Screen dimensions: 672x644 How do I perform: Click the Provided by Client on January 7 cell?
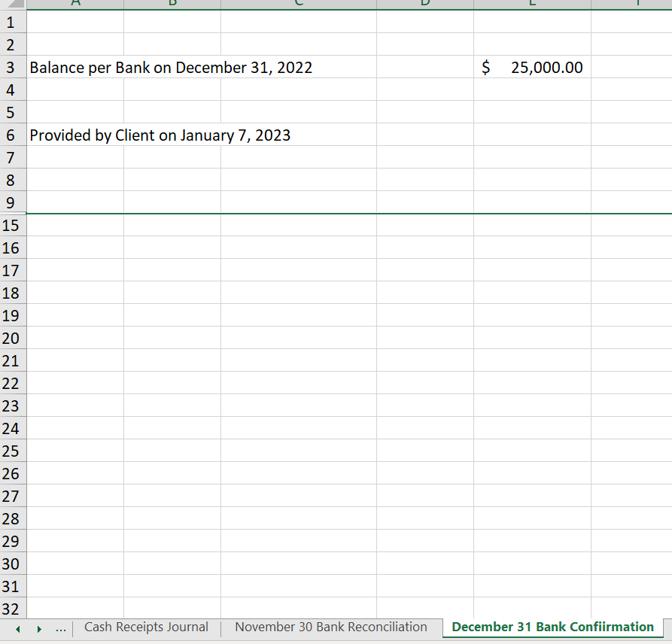75,135
